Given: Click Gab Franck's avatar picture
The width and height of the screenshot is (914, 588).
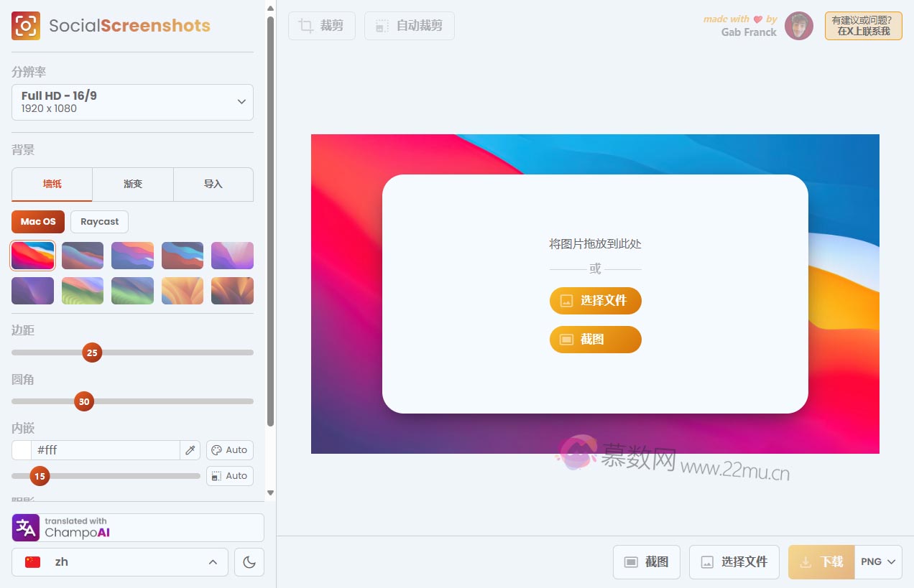Looking at the screenshot, I should [x=798, y=26].
